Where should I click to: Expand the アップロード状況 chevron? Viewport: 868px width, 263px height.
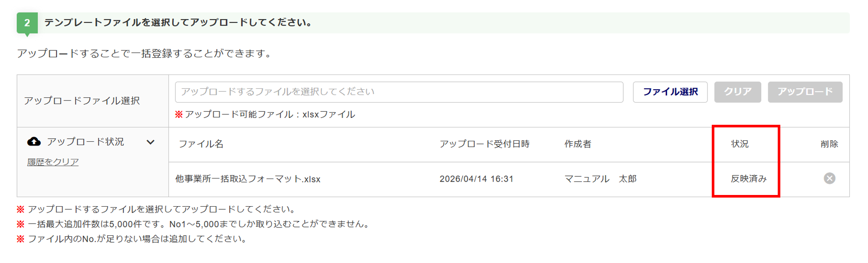151,142
